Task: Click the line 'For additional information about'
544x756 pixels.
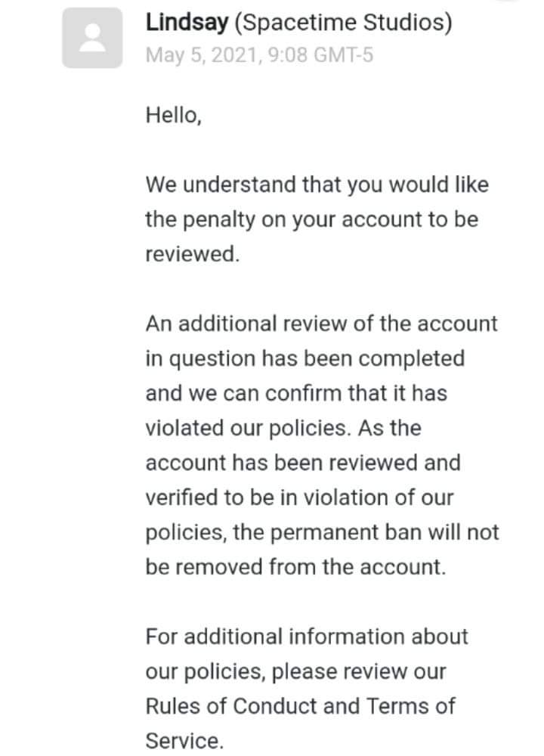Action: 307,637
